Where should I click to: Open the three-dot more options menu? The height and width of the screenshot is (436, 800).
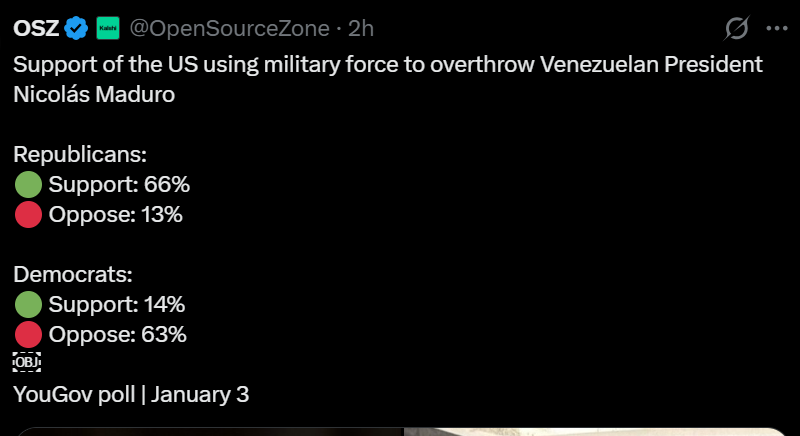[x=776, y=30]
